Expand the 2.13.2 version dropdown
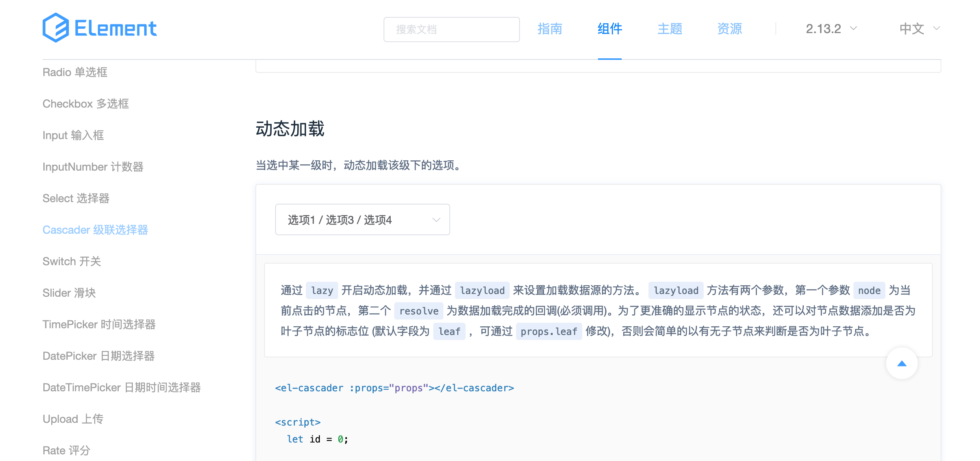980x461 pixels. (x=831, y=29)
